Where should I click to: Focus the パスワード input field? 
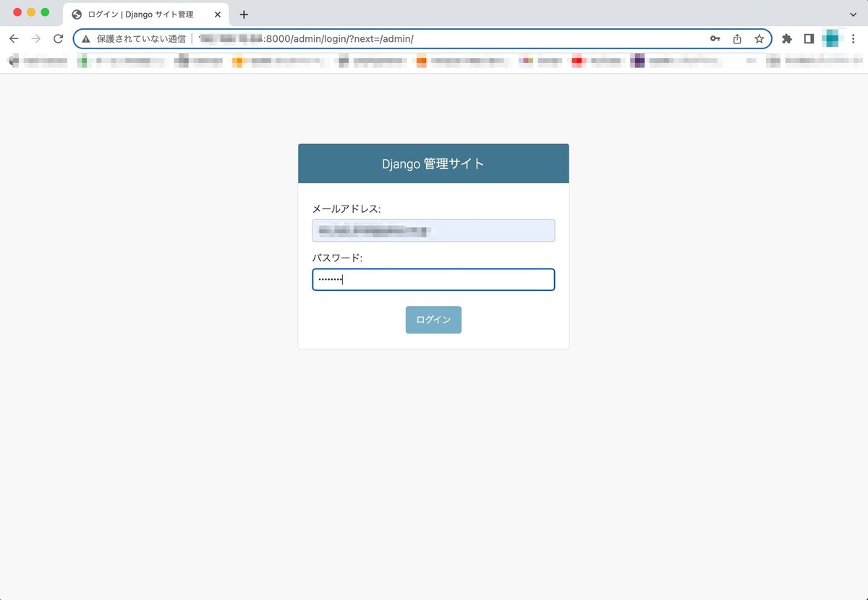click(x=433, y=280)
